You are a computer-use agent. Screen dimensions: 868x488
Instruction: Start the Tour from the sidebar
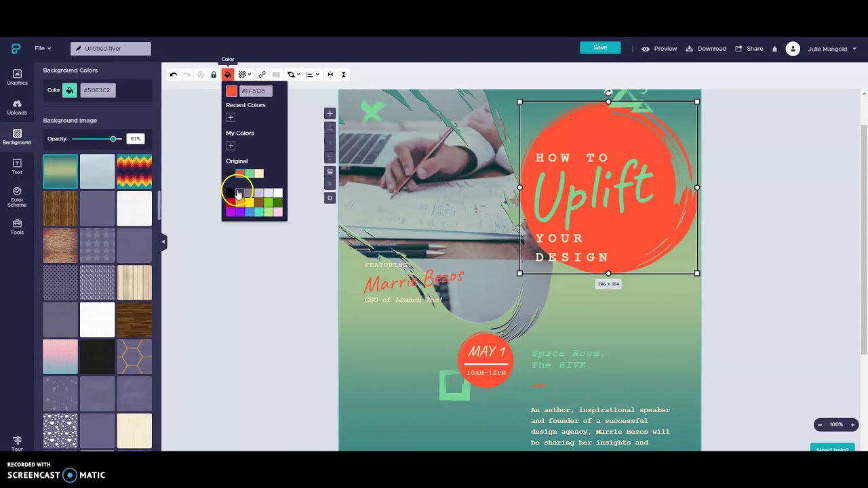(x=17, y=443)
